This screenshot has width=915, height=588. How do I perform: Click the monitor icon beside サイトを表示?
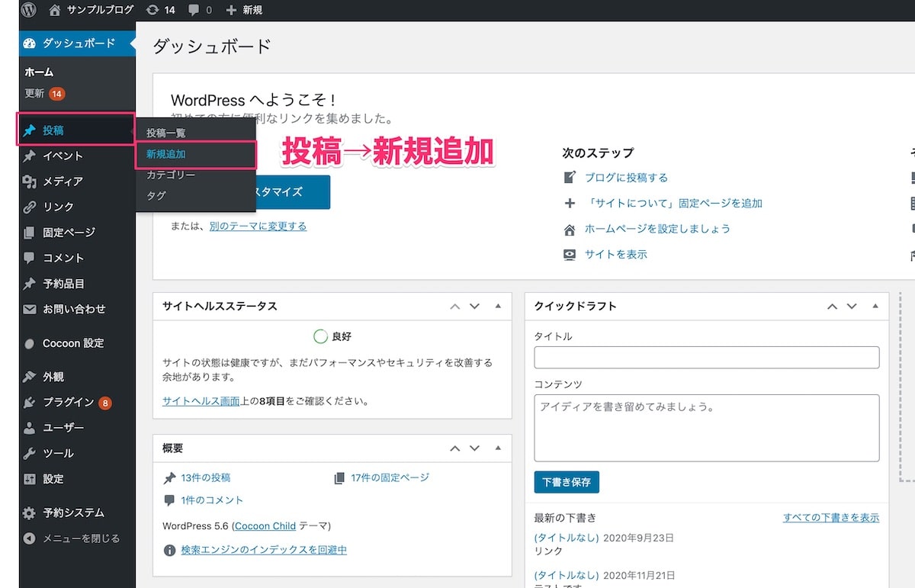click(570, 255)
